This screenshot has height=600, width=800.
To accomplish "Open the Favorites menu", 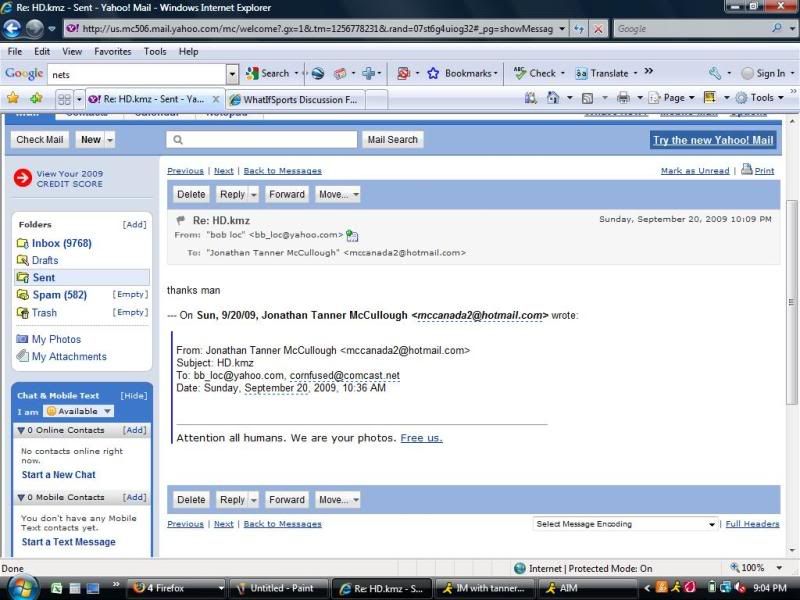I will tap(112, 51).
